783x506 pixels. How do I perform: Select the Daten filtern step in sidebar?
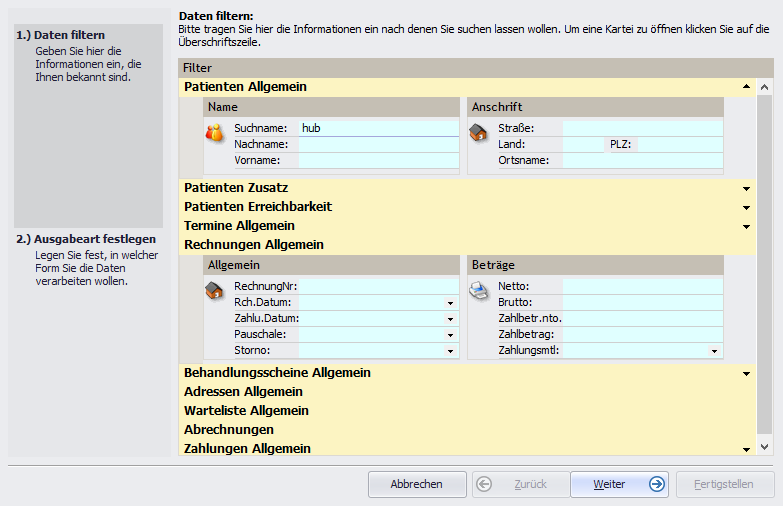tap(69, 35)
